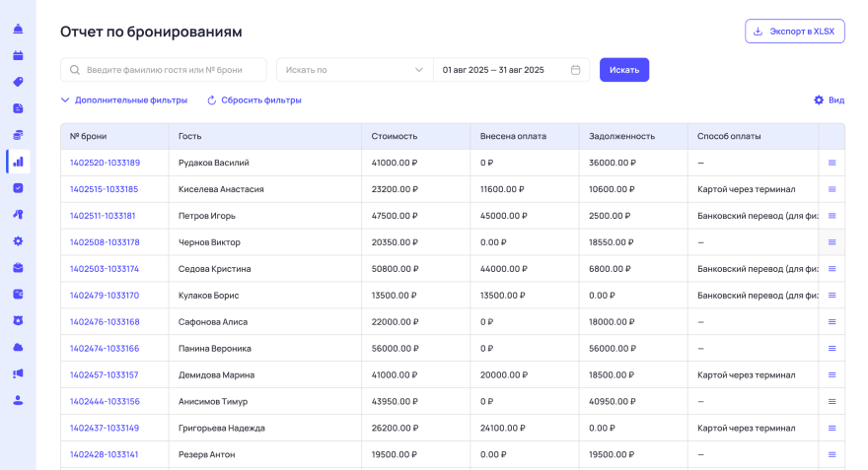Open row menu for Рудаков Василий booking
The width and height of the screenshot is (868, 470).
point(832,163)
